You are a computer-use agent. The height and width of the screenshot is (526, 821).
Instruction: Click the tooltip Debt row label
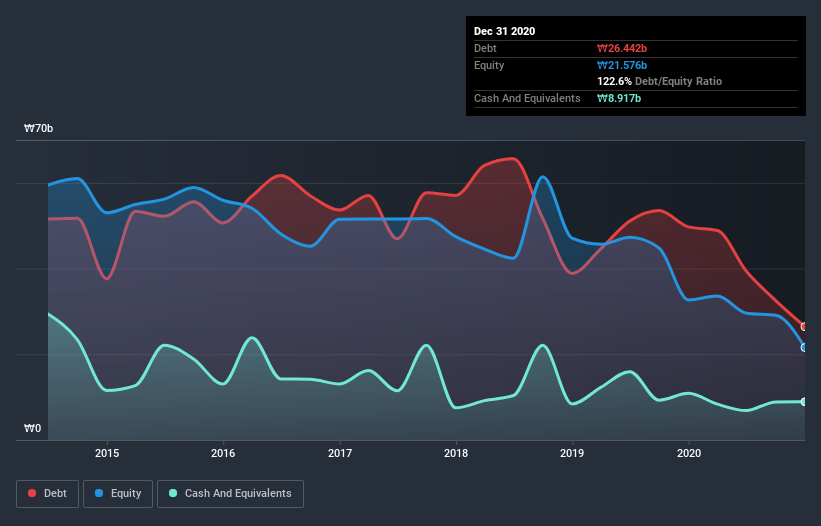(x=485, y=48)
